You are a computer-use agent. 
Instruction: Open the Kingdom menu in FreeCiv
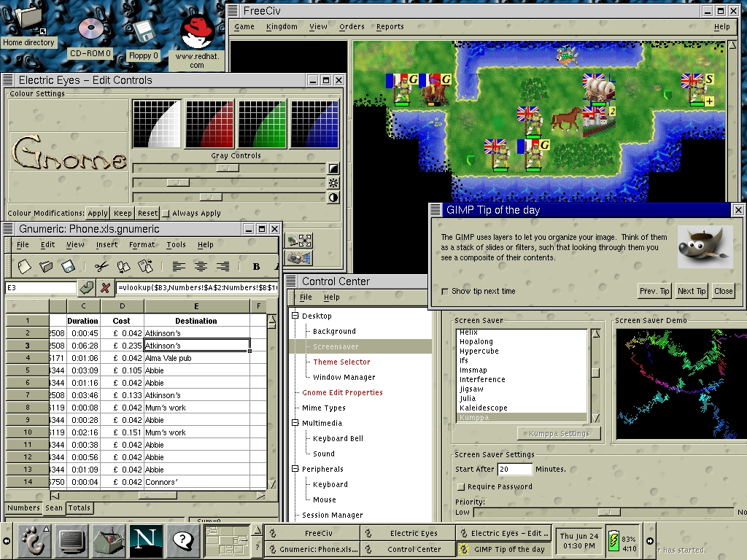tap(282, 27)
